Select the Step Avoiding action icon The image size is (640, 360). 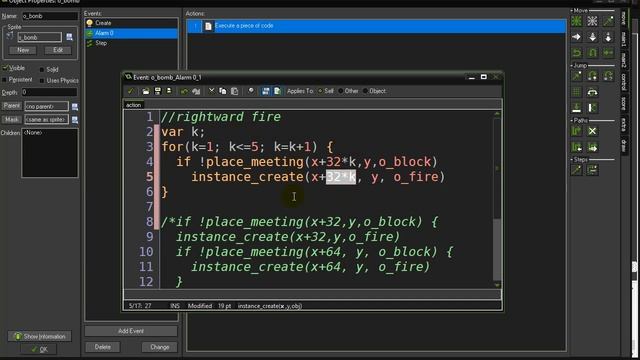pos(592,170)
